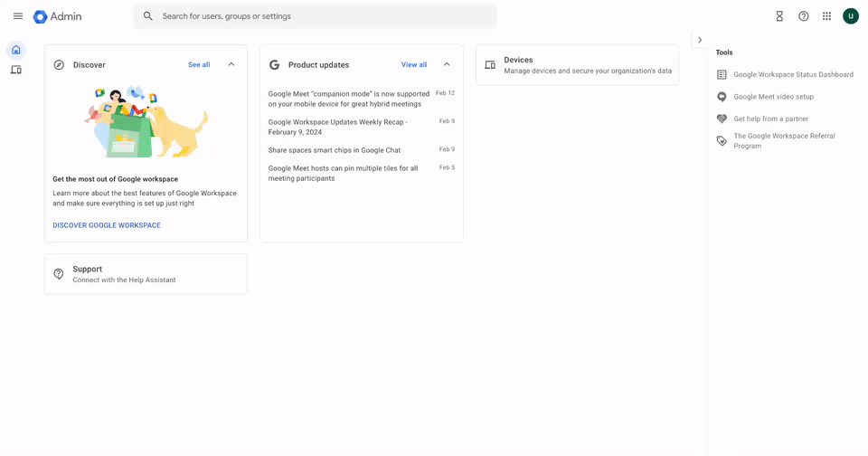Open the Devices management card
This screenshot has width=868, height=456.
point(577,65)
